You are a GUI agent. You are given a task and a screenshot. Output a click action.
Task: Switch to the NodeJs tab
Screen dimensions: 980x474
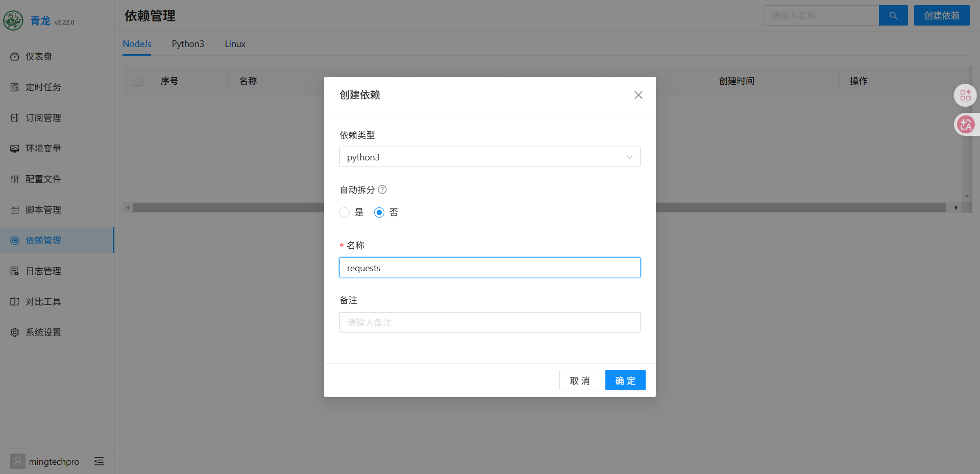[137, 44]
